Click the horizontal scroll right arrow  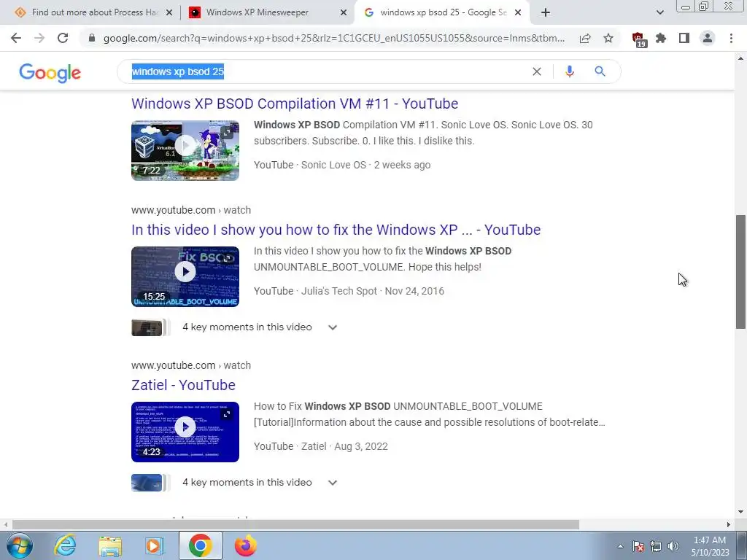pos(729,524)
